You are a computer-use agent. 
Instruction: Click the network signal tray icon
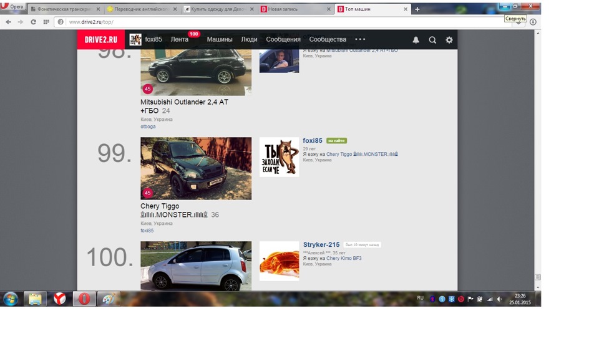point(490,300)
